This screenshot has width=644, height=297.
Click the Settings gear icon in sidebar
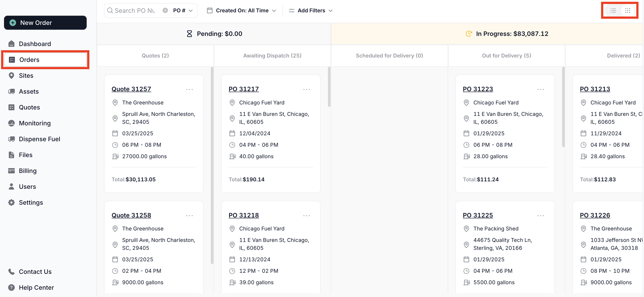coord(11,202)
